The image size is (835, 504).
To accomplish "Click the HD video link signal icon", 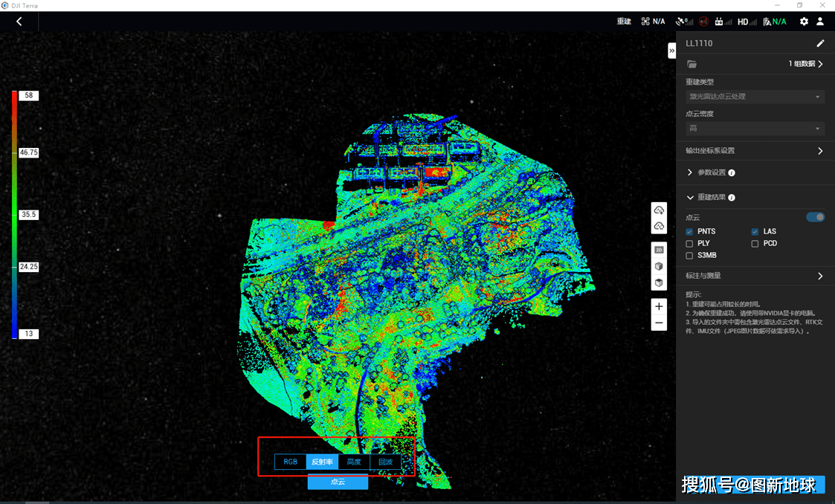I will pos(747,22).
